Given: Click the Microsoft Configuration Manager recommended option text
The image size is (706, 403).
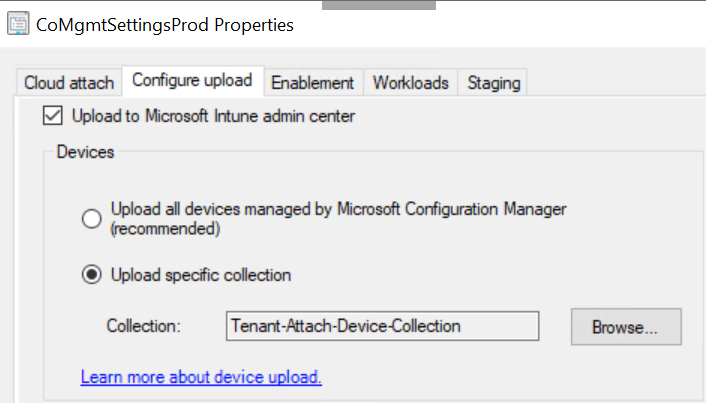Looking at the screenshot, I should [x=338, y=209].
